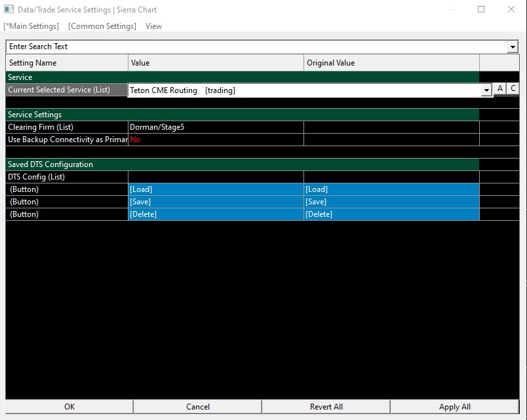Click the Delete button in Value column
The width and height of the screenshot is (527, 420).
(216, 214)
